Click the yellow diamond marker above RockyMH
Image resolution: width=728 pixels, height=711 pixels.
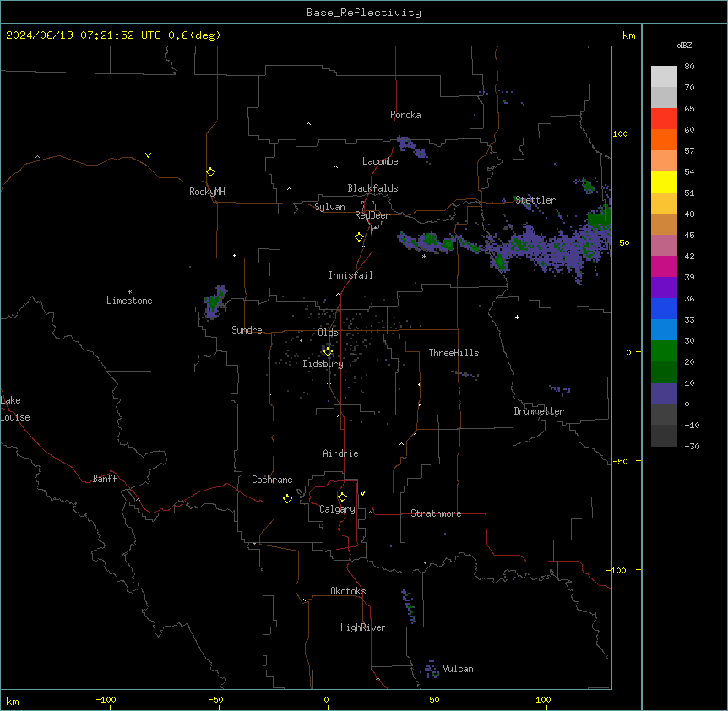[210, 172]
